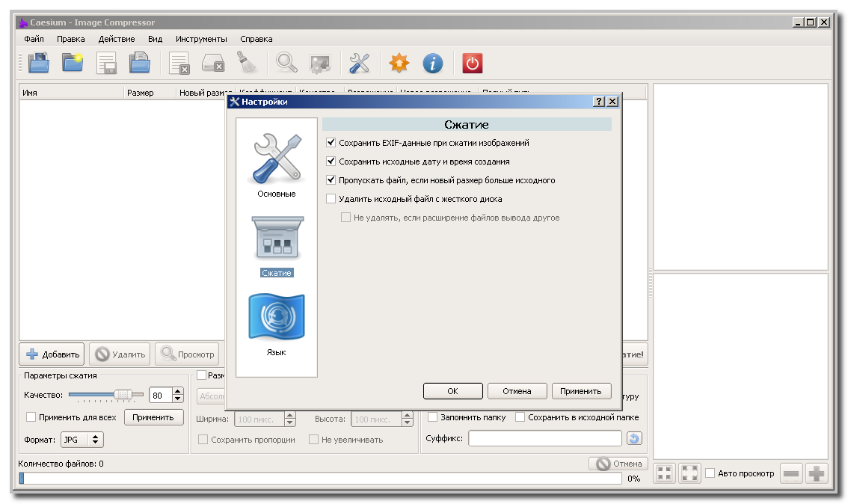Click the Save List toolbar icon
848x504 pixels.
click(x=106, y=63)
